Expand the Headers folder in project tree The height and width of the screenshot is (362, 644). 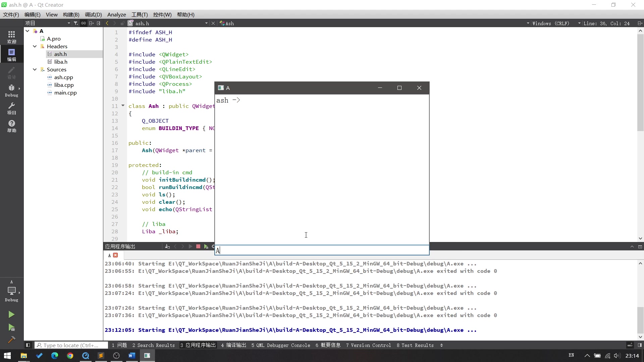click(35, 46)
